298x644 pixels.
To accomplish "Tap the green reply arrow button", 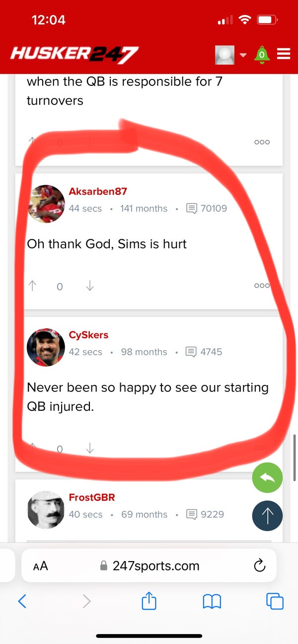I will point(267,478).
